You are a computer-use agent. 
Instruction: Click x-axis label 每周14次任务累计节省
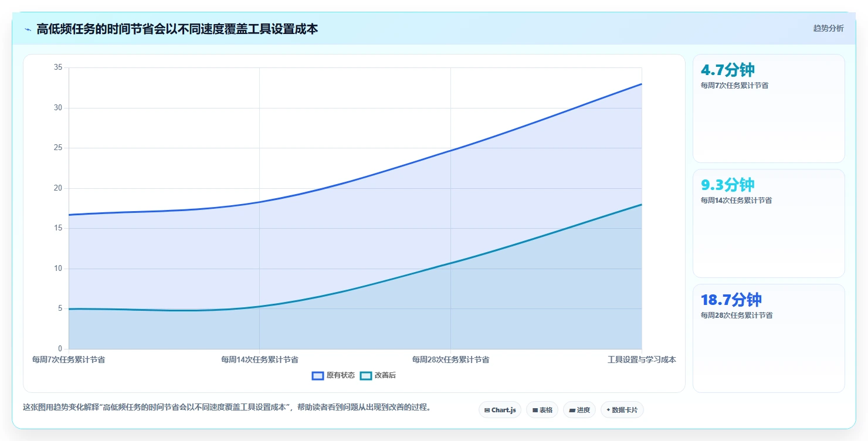tap(259, 359)
